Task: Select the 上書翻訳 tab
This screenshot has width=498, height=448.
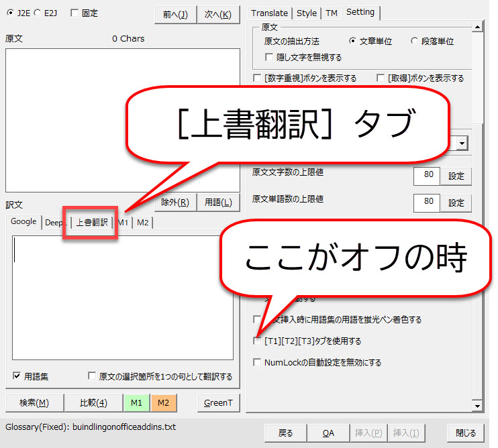Action: click(91, 223)
